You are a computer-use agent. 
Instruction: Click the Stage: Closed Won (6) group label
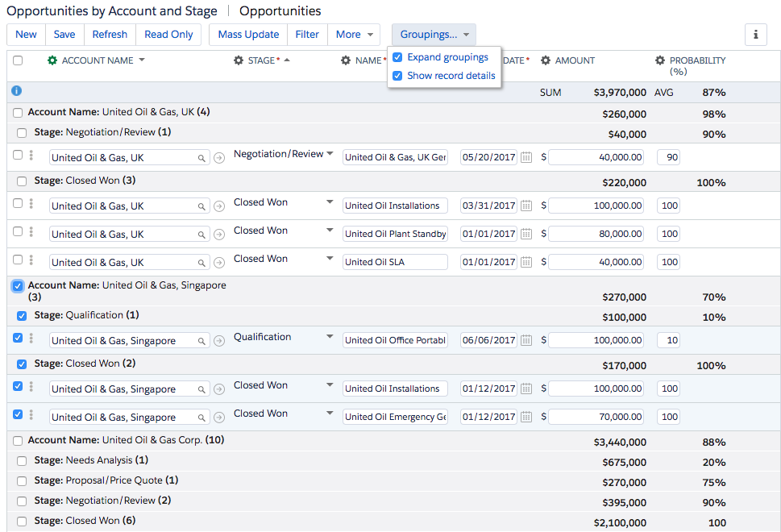point(85,521)
